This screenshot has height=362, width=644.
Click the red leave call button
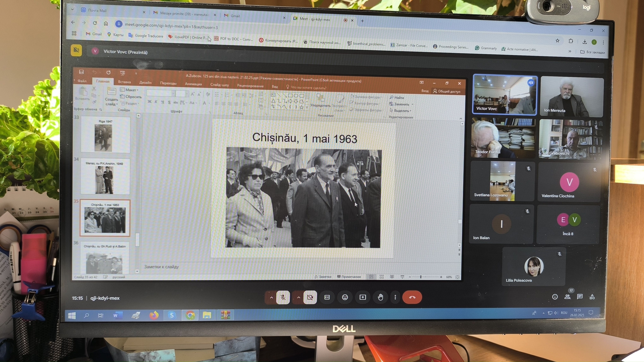point(412,297)
